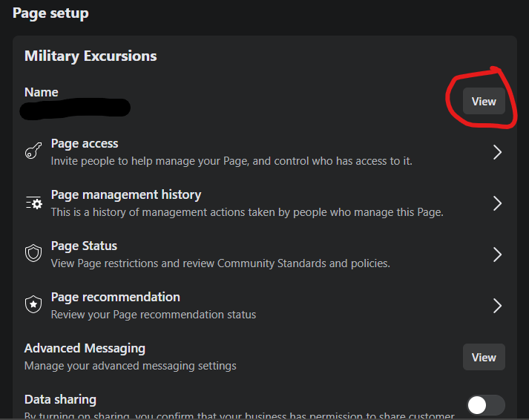
Task: Open the Page access menu item
Action: tap(85, 143)
